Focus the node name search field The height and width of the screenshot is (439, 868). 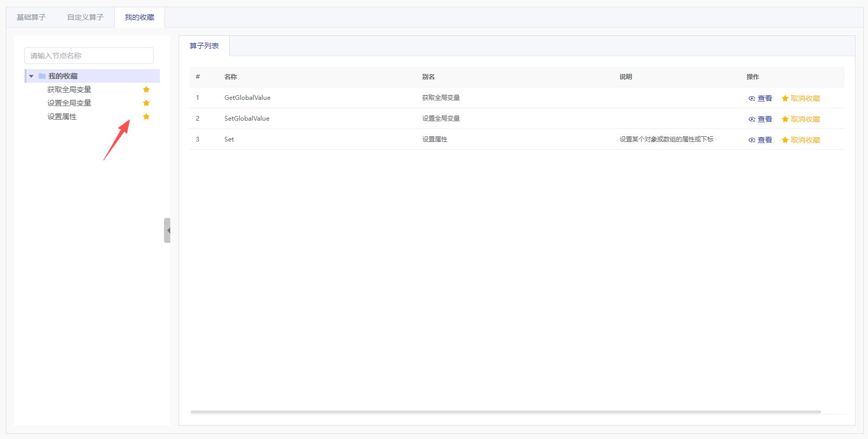[89, 56]
